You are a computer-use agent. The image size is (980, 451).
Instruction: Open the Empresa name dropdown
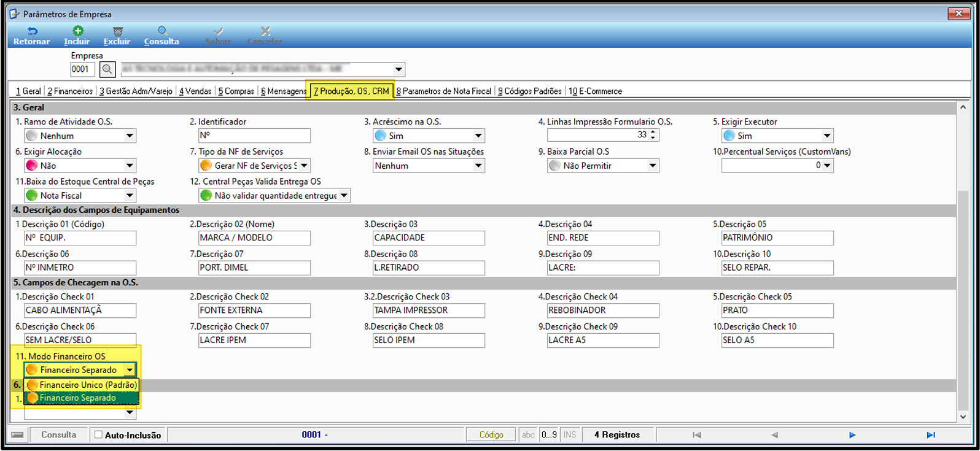(x=399, y=69)
